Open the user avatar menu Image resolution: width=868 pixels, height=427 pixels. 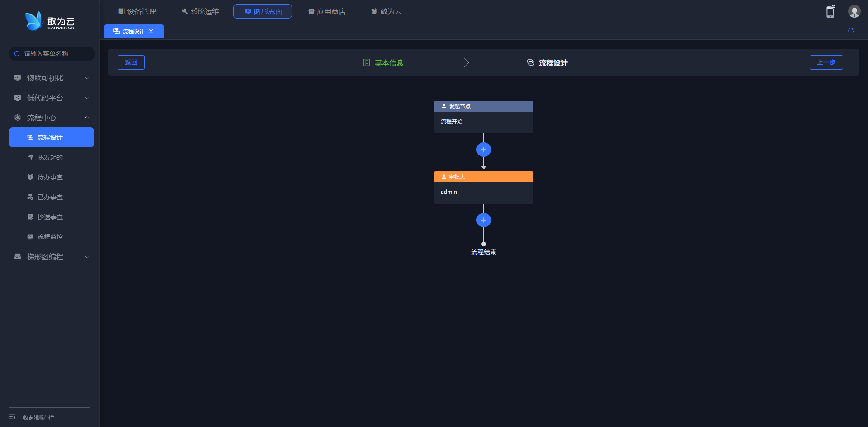854,11
